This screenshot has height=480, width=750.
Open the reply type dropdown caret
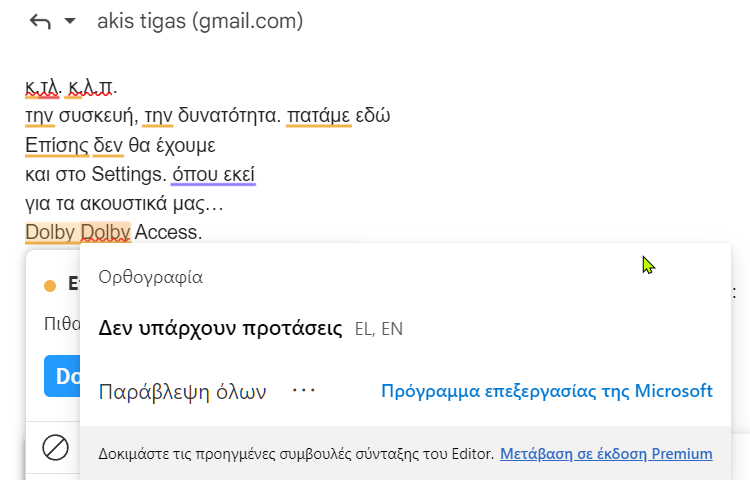70,21
